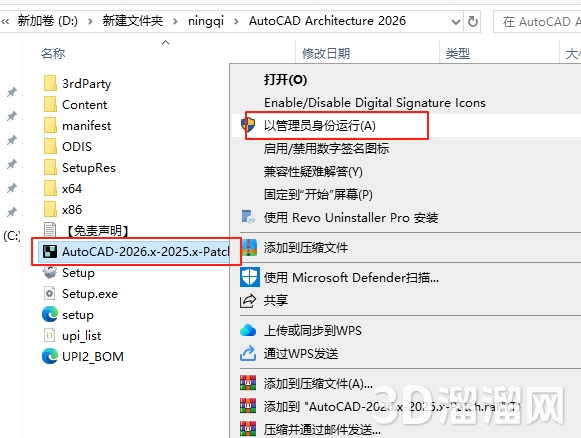Open the address bar history dropdown
The width and height of the screenshot is (581, 438).
coord(456,22)
